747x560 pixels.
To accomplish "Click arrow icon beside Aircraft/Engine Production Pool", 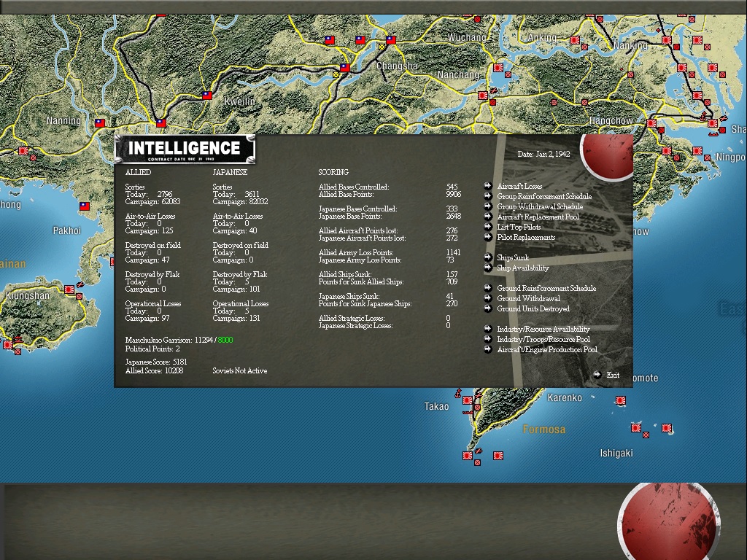I will (x=488, y=349).
